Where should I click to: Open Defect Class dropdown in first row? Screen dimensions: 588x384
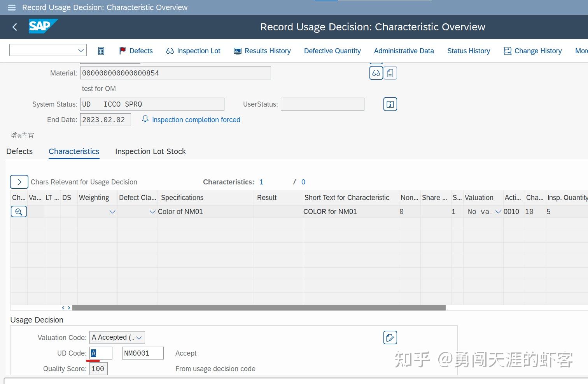point(152,212)
